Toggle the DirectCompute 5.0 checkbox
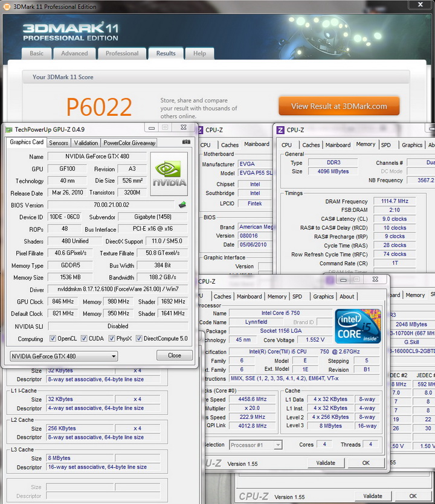435x504 pixels. [x=139, y=339]
